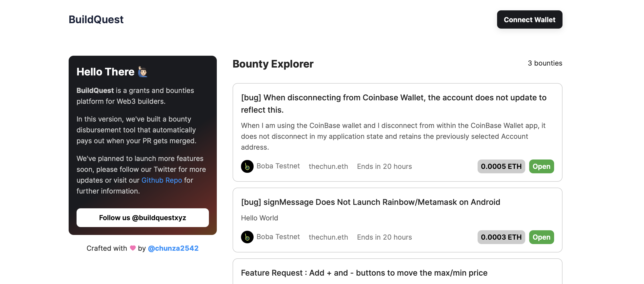Open the BuildQuest logo home link

point(96,19)
